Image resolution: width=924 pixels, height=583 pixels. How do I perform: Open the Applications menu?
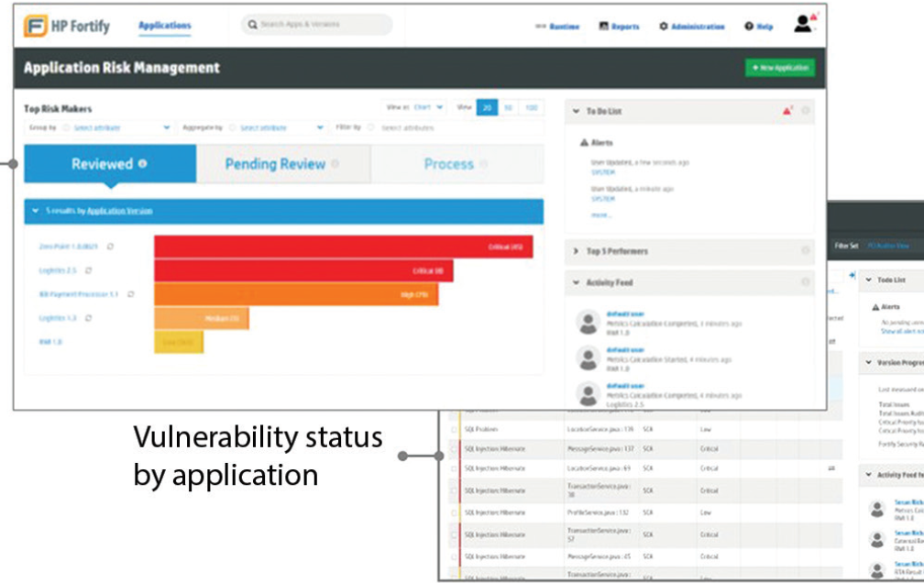[x=164, y=26]
